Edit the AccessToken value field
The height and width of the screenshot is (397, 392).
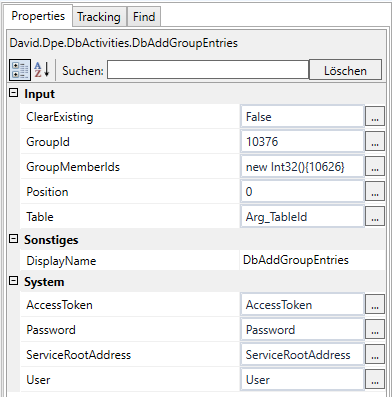tap(302, 305)
